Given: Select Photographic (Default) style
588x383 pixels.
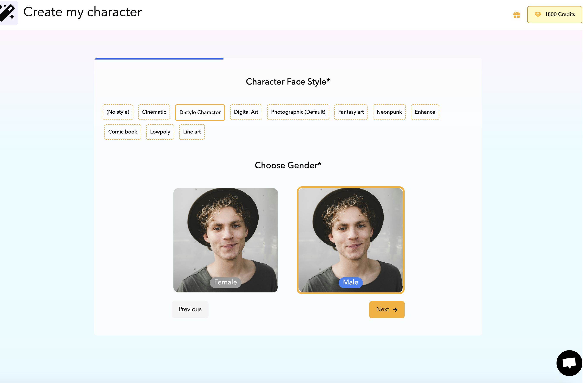Looking at the screenshot, I should 298,112.
